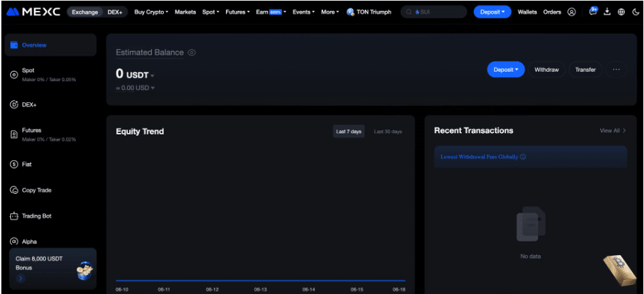This screenshot has height=294, width=644.
Task: Select Alpha in sidebar
Action: pyautogui.click(x=51, y=242)
